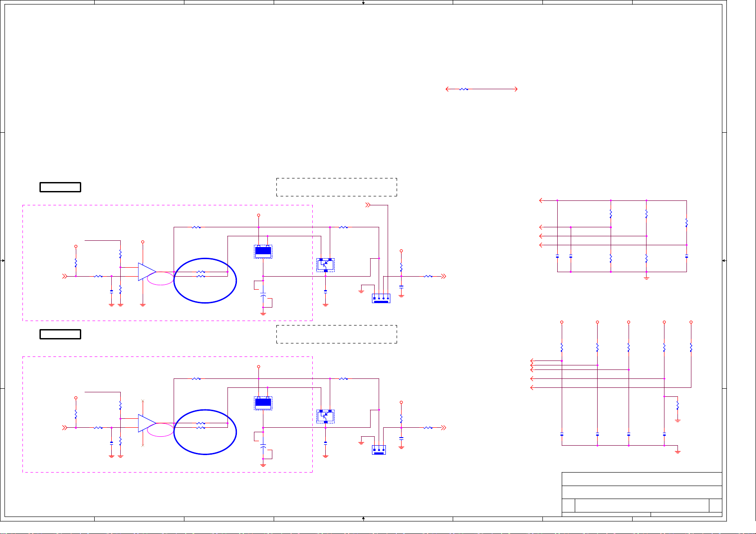Select the three-pin connector header symbol
Screen dimensions: 756x534
pyautogui.click(x=379, y=450)
